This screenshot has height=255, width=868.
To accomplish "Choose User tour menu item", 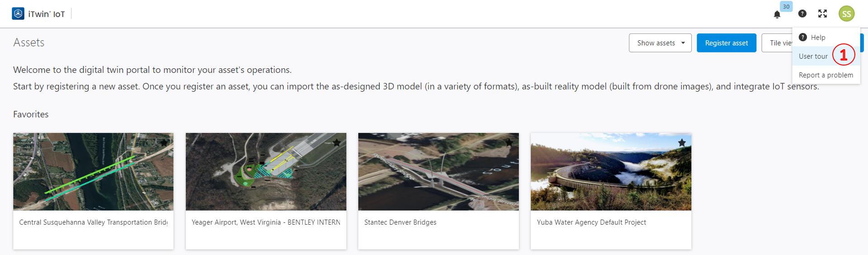I will pos(813,57).
